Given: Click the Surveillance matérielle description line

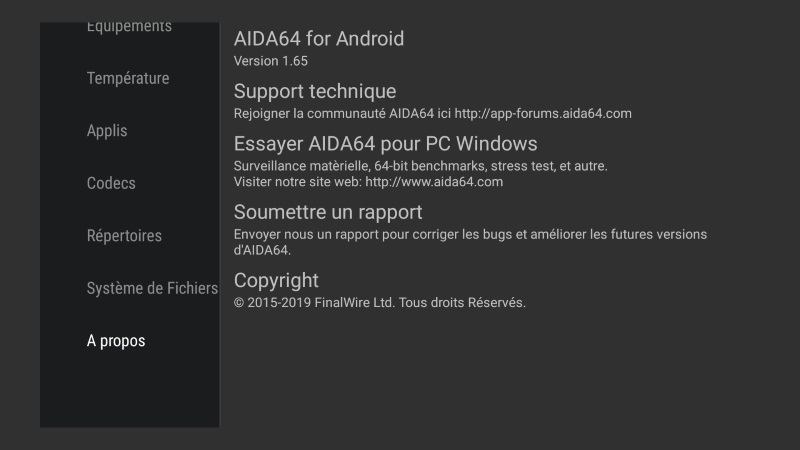Looking at the screenshot, I should pyautogui.click(x=420, y=166).
